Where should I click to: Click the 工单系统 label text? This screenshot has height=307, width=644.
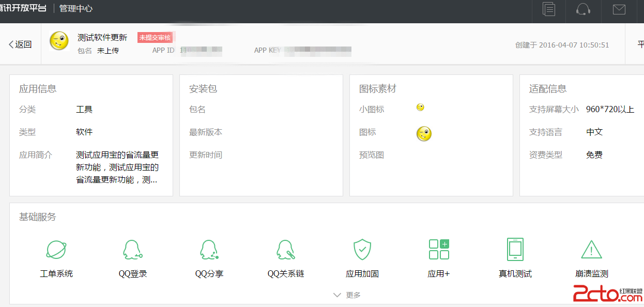[x=56, y=274]
